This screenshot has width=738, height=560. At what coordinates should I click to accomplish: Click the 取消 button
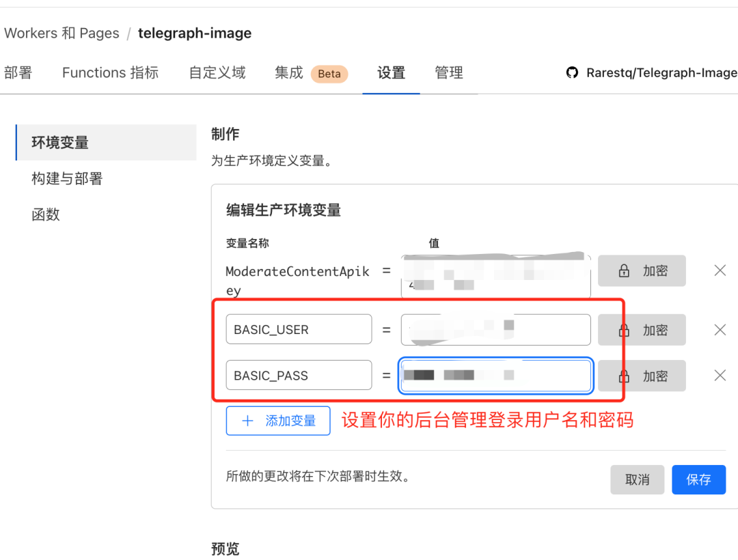pyautogui.click(x=638, y=479)
